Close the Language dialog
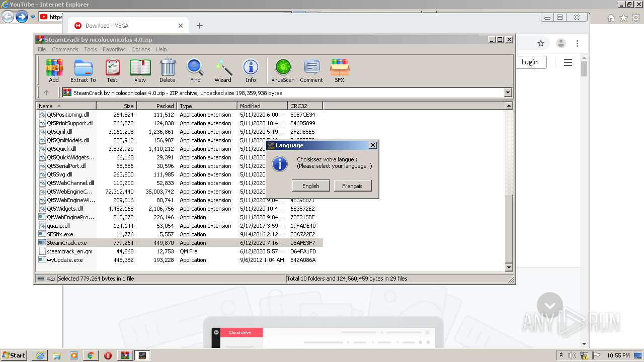This screenshot has height=362, width=644. pyautogui.click(x=372, y=145)
